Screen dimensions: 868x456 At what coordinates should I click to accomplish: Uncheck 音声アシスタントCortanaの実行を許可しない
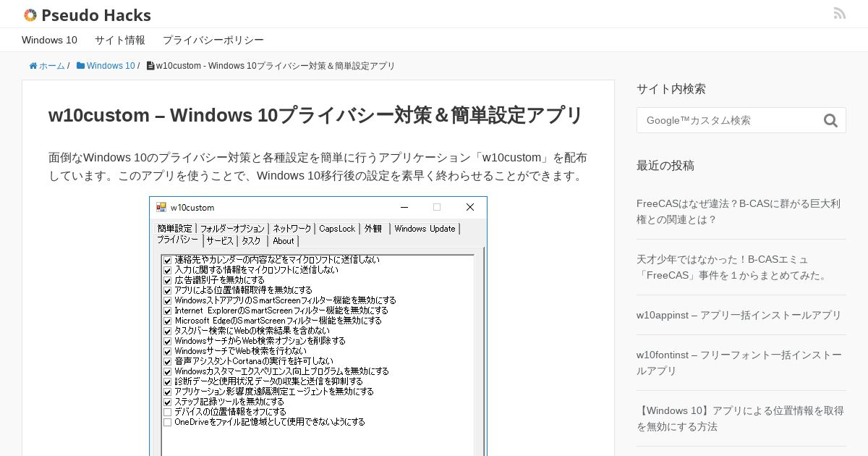coord(167,361)
